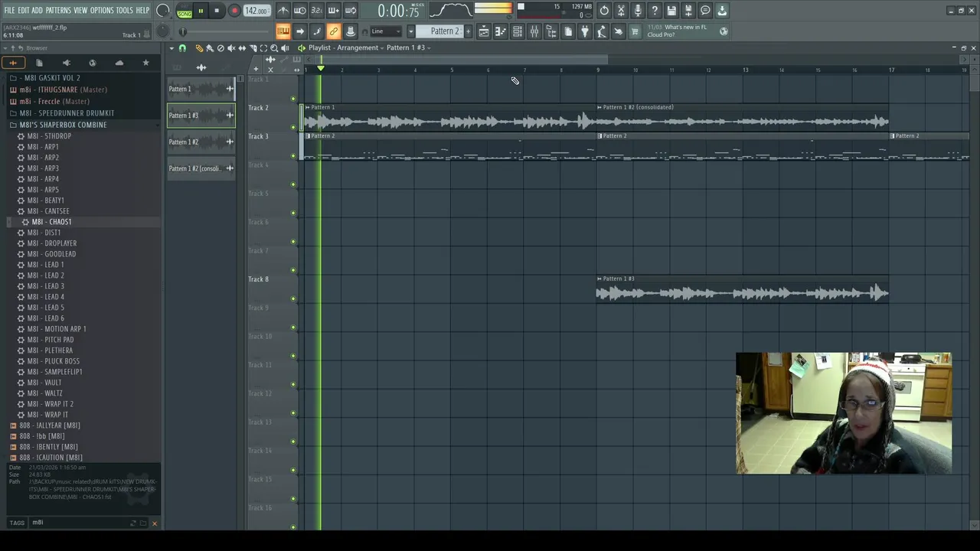Select the Draw pencil tool in playlist
Screen dimensions: 980x551
click(199, 47)
